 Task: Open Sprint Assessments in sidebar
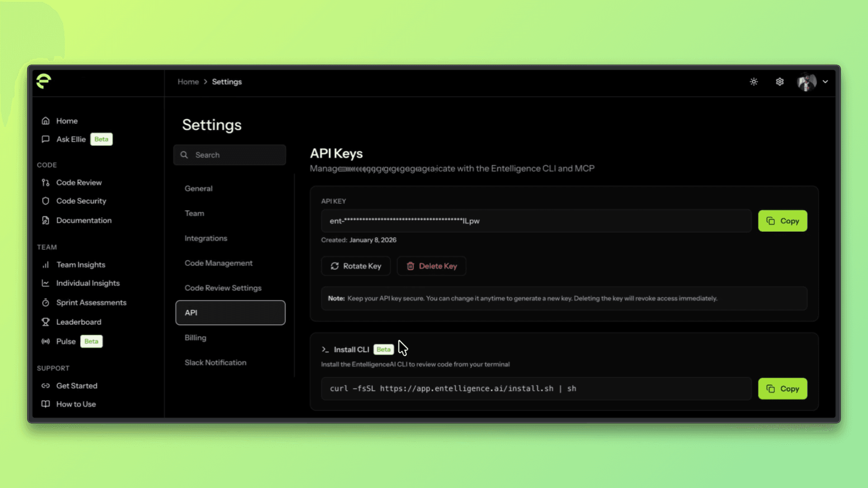pos(91,303)
